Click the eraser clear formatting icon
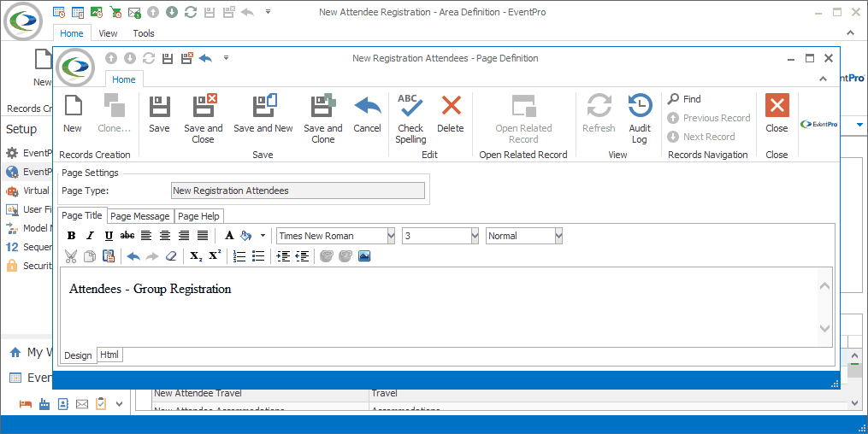This screenshot has width=868, height=434. [x=171, y=256]
